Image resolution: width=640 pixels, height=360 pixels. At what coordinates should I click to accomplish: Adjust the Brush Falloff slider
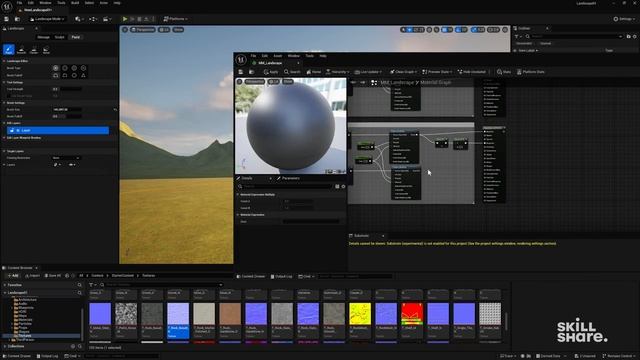67,116
